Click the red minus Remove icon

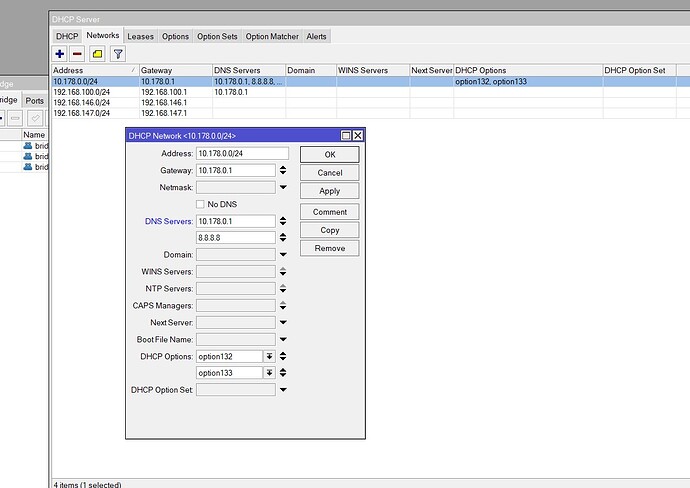click(x=79, y=54)
